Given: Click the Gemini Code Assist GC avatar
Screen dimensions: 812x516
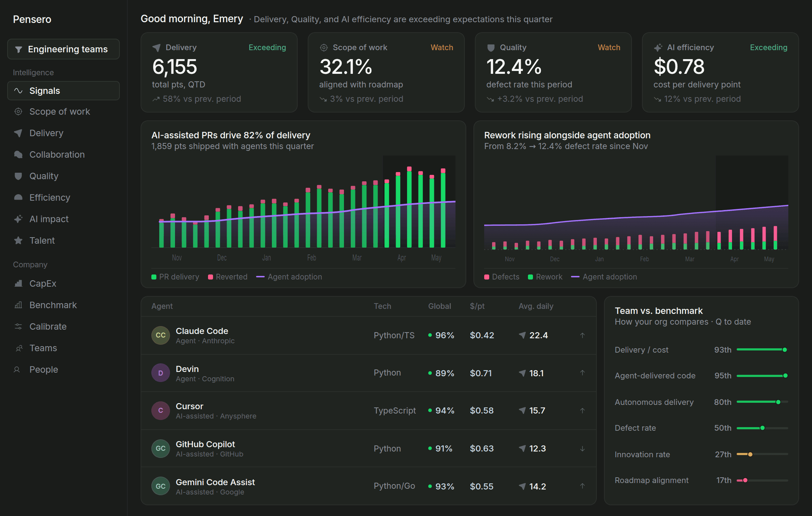Looking at the screenshot, I should tap(160, 486).
